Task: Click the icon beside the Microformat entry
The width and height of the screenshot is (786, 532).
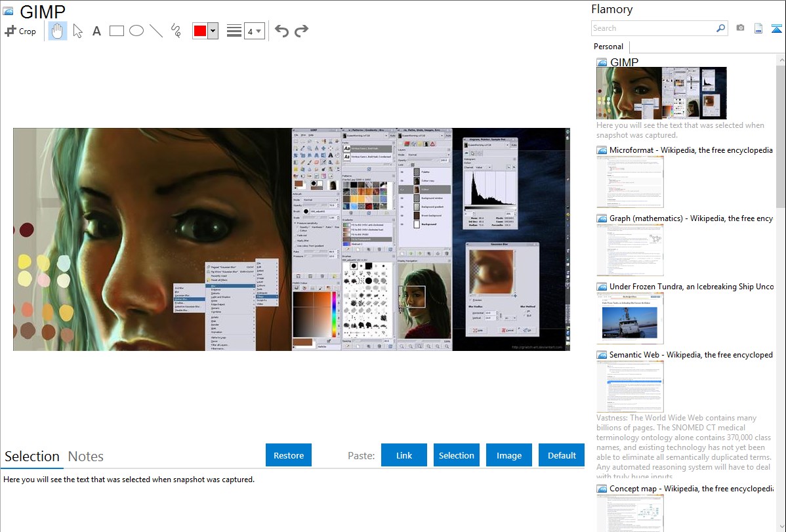Action: [602, 150]
